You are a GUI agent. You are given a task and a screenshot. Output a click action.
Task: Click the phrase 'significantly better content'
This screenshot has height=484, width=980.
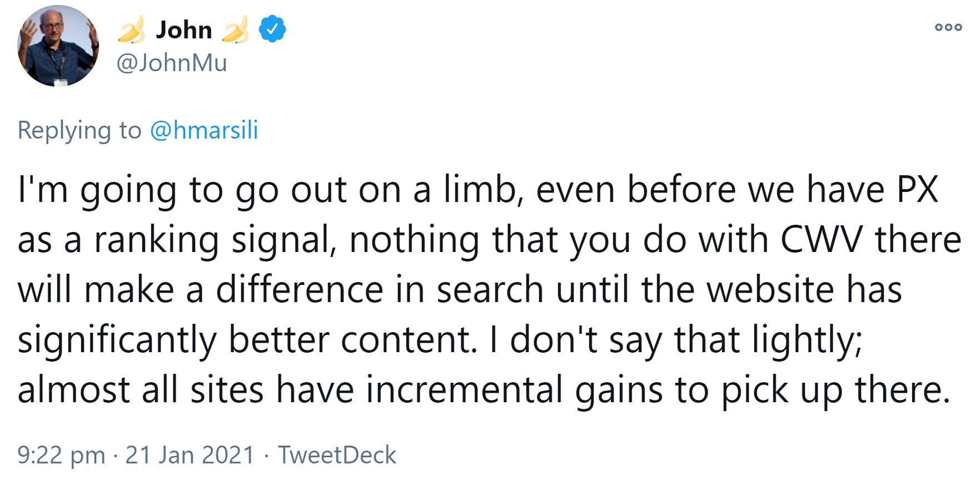pyautogui.click(x=246, y=340)
